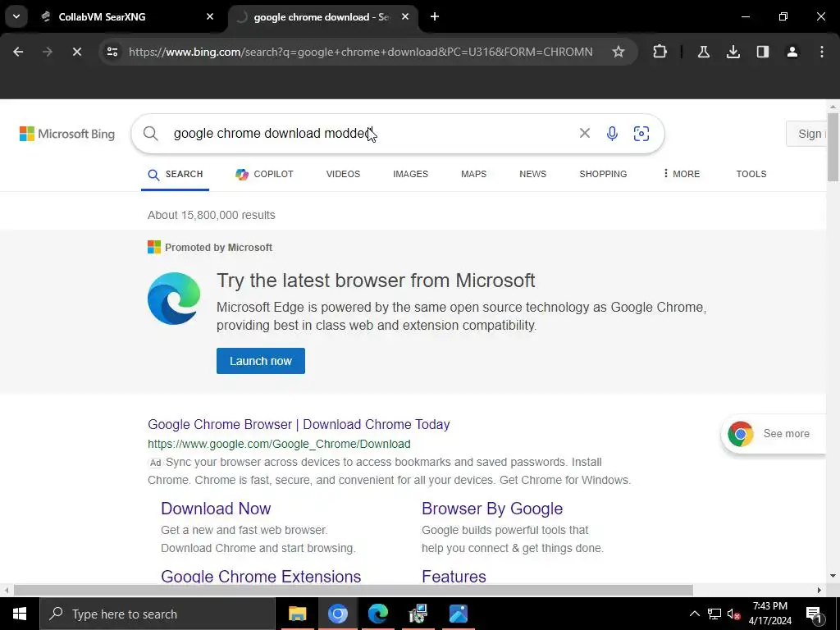Open the Windows Start menu
The image size is (840, 630).
pyautogui.click(x=20, y=614)
